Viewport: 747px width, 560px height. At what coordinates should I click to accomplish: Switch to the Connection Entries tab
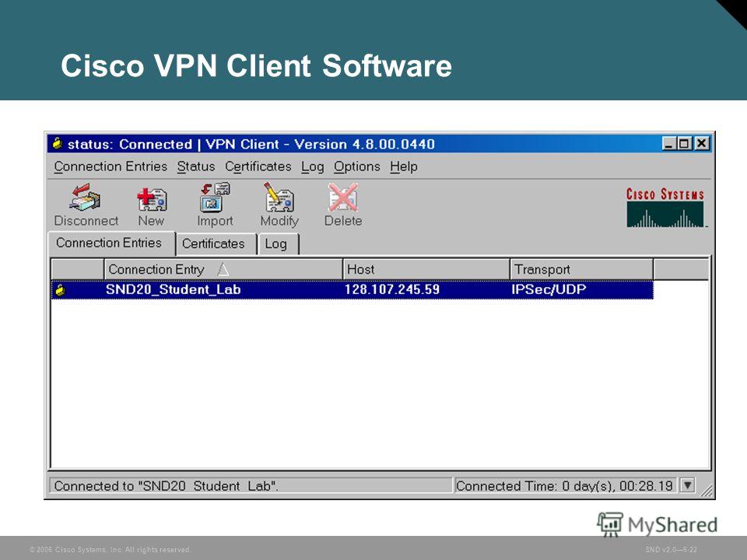click(111, 243)
